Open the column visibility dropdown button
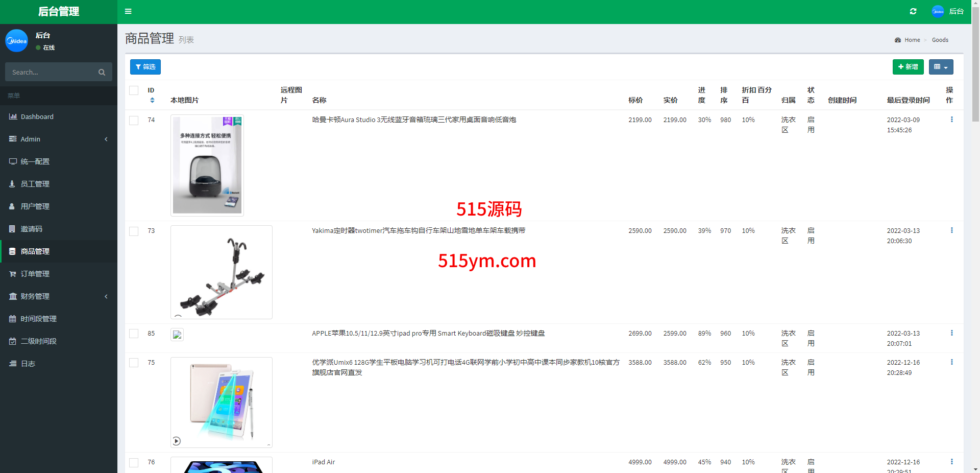 (941, 67)
